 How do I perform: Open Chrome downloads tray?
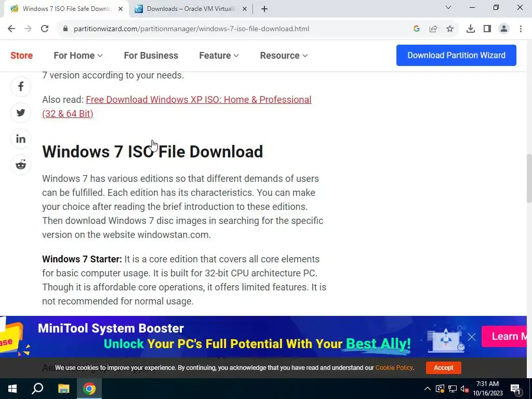pos(471,29)
